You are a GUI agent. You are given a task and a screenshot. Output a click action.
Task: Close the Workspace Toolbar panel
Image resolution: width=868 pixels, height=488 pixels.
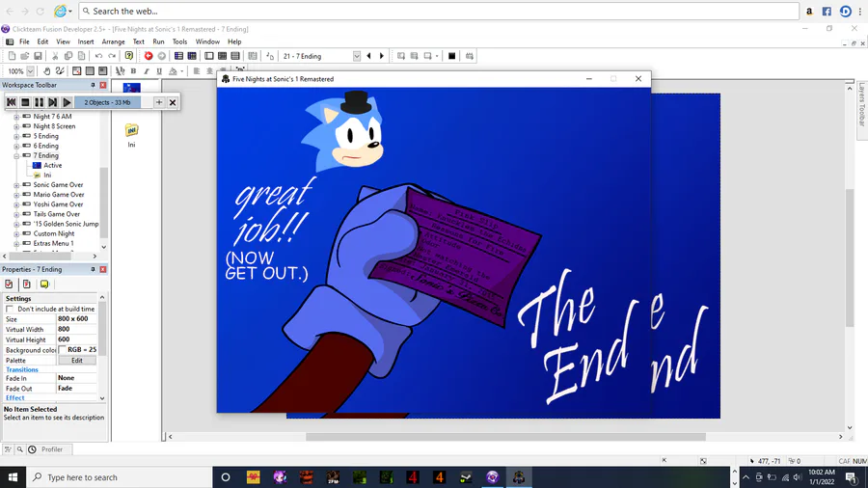click(x=103, y=85)
